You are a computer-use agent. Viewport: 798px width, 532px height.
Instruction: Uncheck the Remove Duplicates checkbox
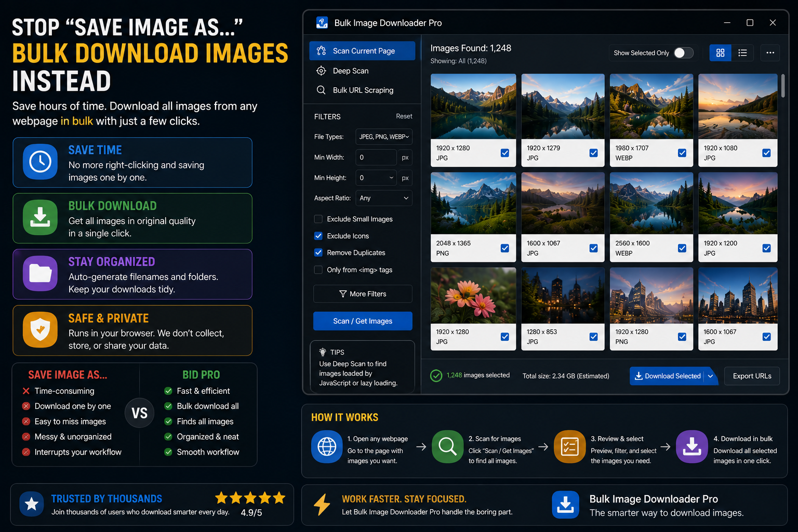[x=318, y=252]
